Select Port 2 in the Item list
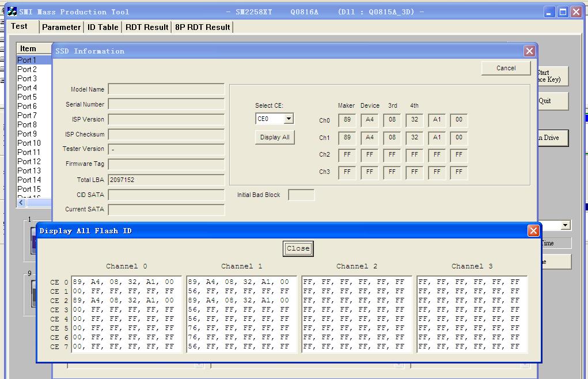 pyautogui.click(x=34, y=69)
